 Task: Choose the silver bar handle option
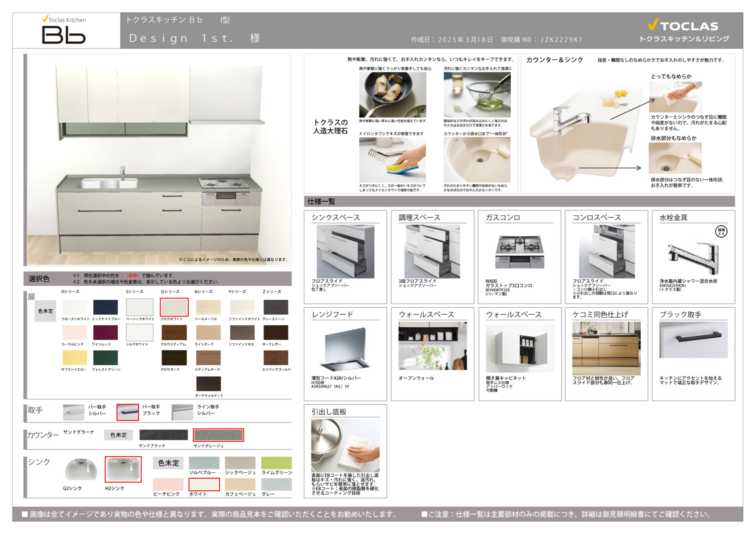coord(74,412)
